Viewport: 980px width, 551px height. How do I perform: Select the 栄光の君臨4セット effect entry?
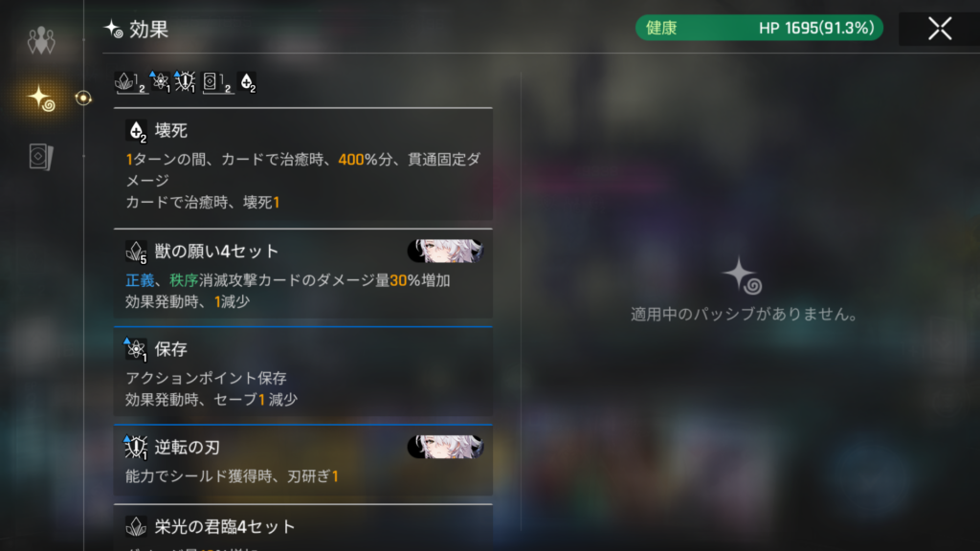point(303,528)
